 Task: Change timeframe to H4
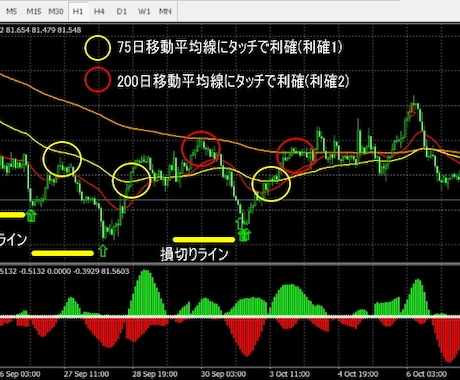point(99,12)
